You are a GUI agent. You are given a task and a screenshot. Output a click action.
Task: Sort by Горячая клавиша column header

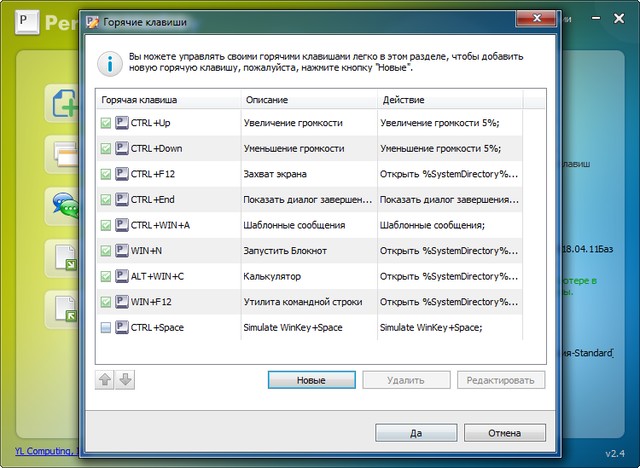click(x=169, y=100)
